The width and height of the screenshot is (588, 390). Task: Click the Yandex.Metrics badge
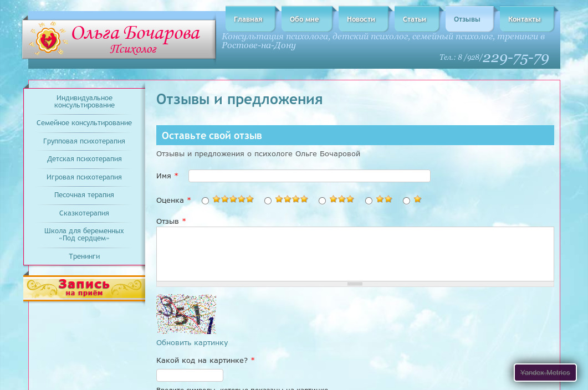[x=545, y=373]
